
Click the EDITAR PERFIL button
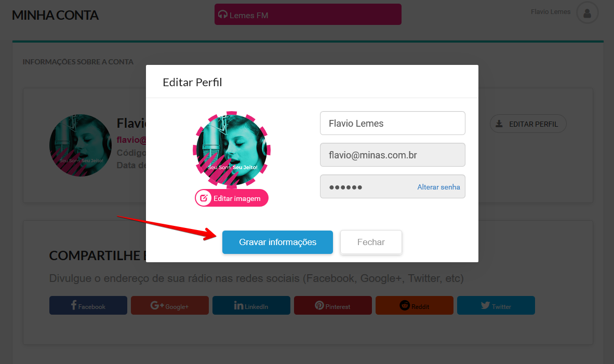(528, 124)
